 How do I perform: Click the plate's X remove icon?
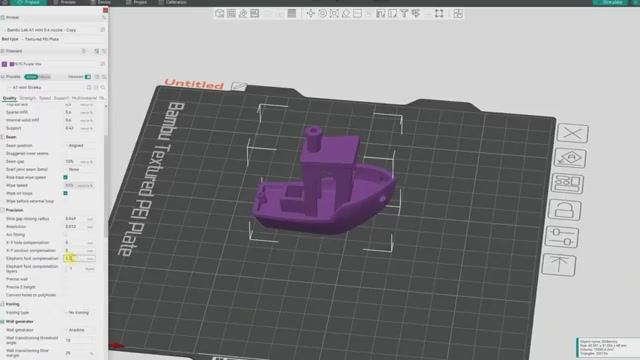pos(573,133)
